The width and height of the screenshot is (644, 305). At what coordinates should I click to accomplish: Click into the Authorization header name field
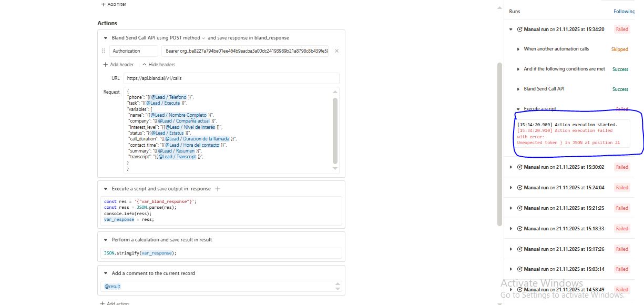pos(134,51)
